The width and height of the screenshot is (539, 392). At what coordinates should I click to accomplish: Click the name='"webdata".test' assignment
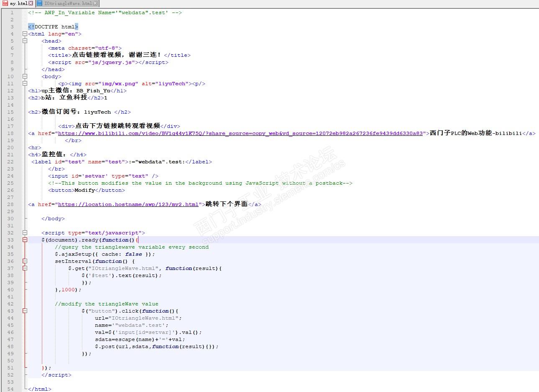click(132, 325)
